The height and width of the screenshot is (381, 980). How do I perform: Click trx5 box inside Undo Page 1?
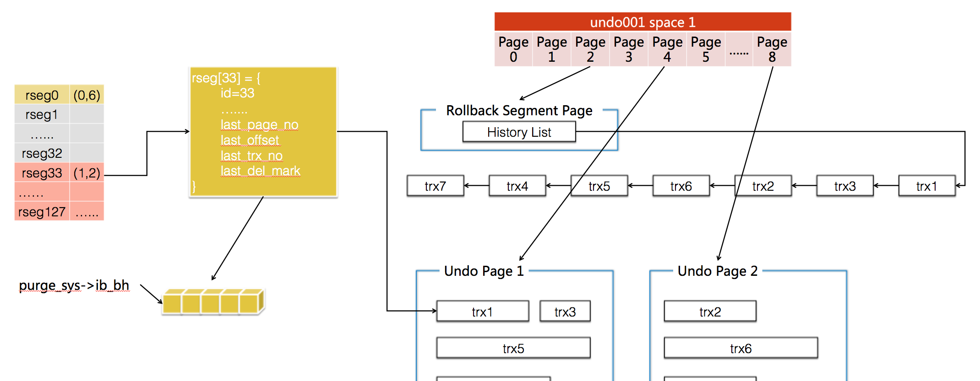(x=513, y=348)
